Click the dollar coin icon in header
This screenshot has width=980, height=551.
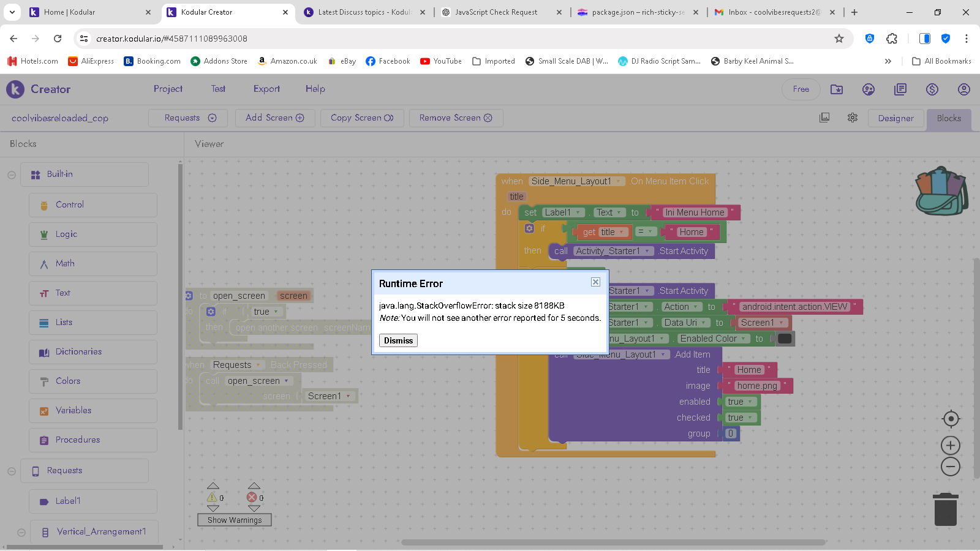pyautogui.click(x=932, y=89)
